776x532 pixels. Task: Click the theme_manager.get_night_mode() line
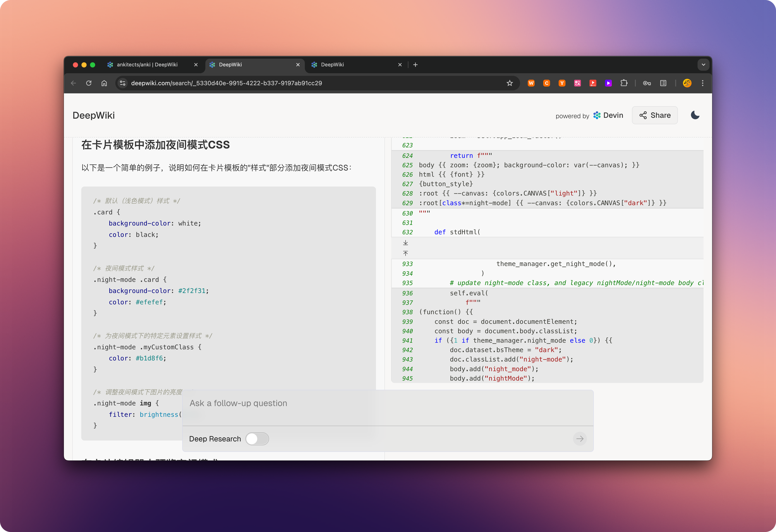pos(556,263)
